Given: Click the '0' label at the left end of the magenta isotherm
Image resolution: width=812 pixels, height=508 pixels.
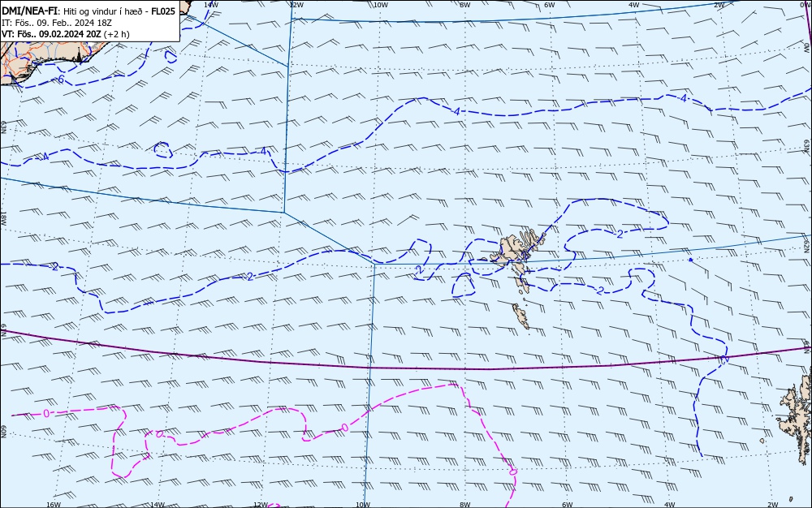Looking at the screenshot, I should click(46, 413).
